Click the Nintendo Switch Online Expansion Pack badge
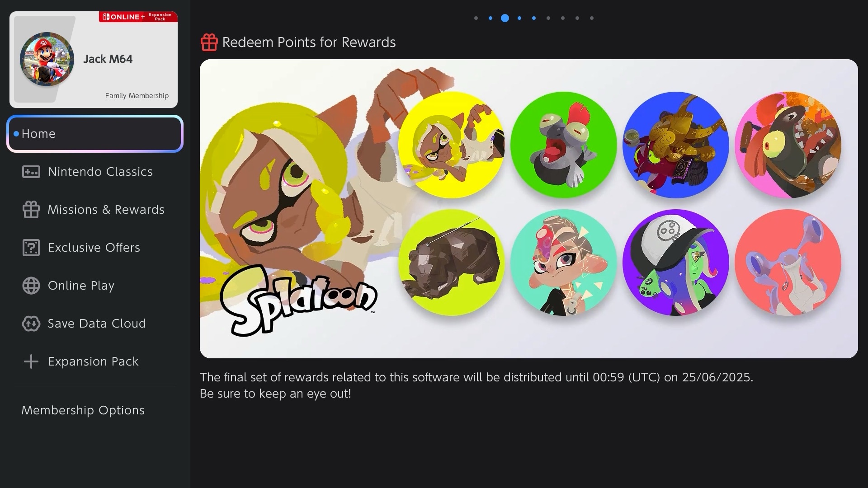The image size is (868, 488). pyautogui.click(x=138, y=17)
